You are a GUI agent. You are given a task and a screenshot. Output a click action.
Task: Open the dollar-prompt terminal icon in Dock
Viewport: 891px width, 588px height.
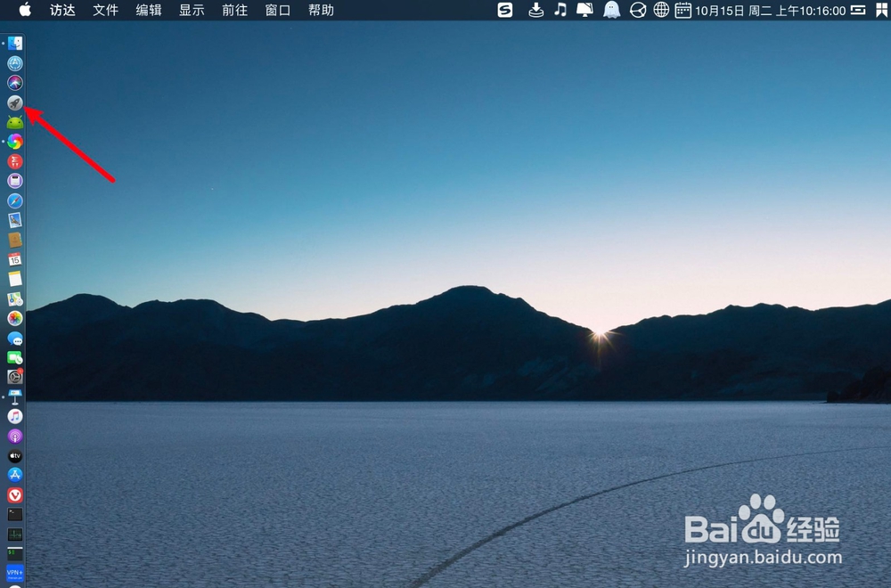(x=15, y=553)
